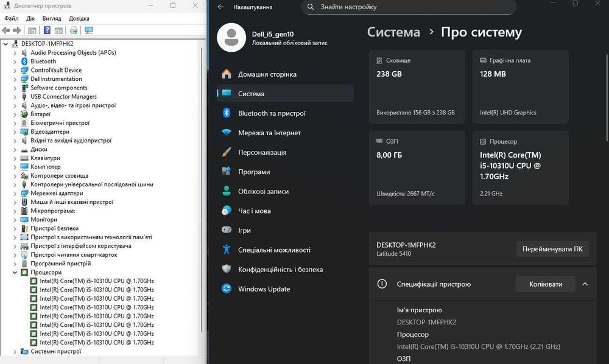The width and height of the screenshot is (609, 364).
Task: Click the Батареї battery category icon
Action: click(x=24, y=114)
